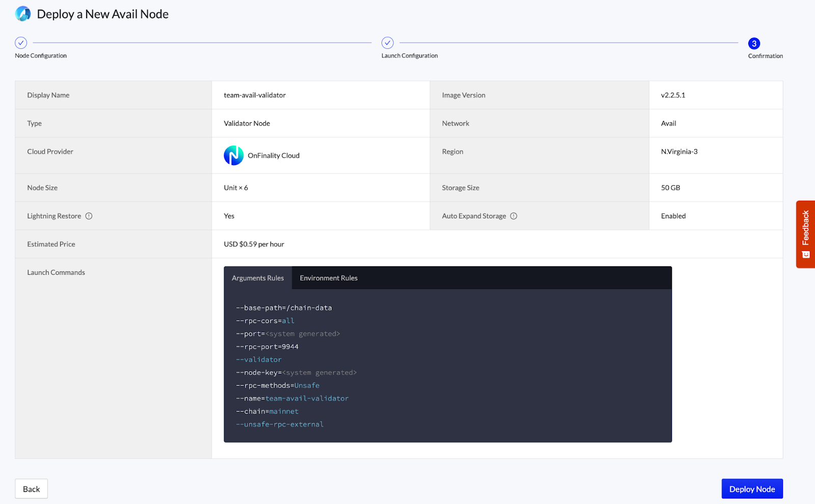Switch to the Environment Rules tab
Viewport: 815px width, 504px height.
coord(329,278)
